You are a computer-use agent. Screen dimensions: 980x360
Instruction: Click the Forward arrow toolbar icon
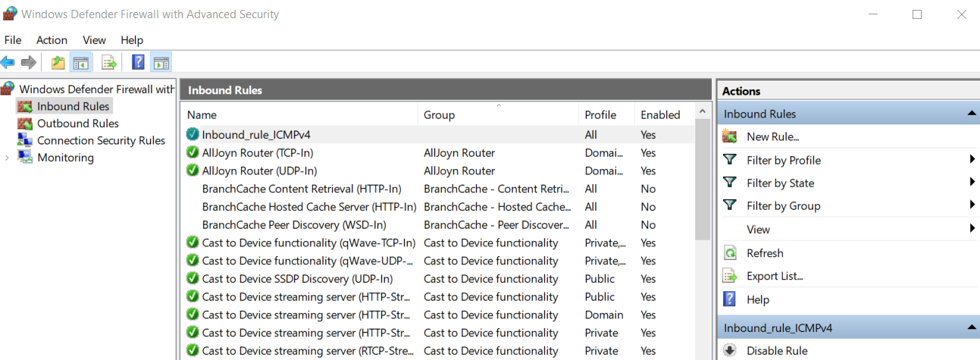coord(29,62)
